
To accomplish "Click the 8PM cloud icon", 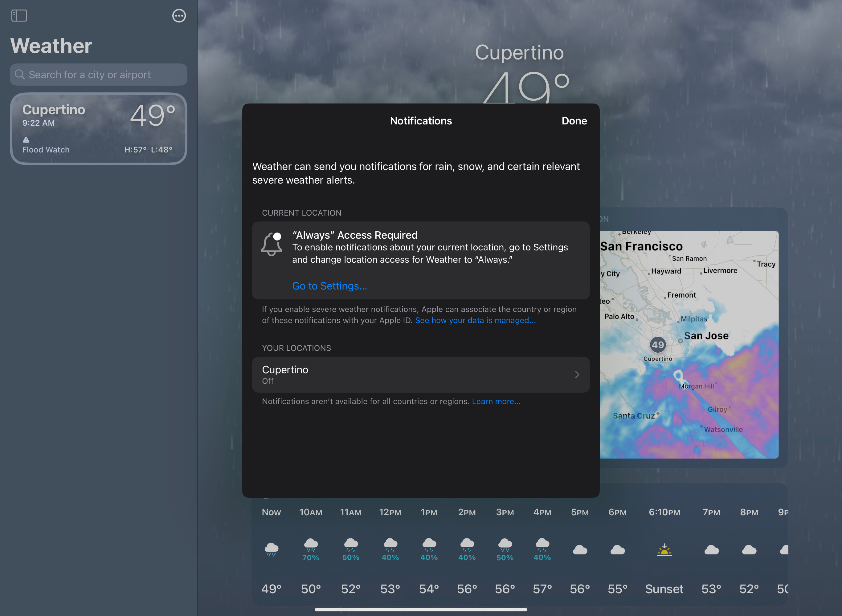I will click(x=749, y=550).
